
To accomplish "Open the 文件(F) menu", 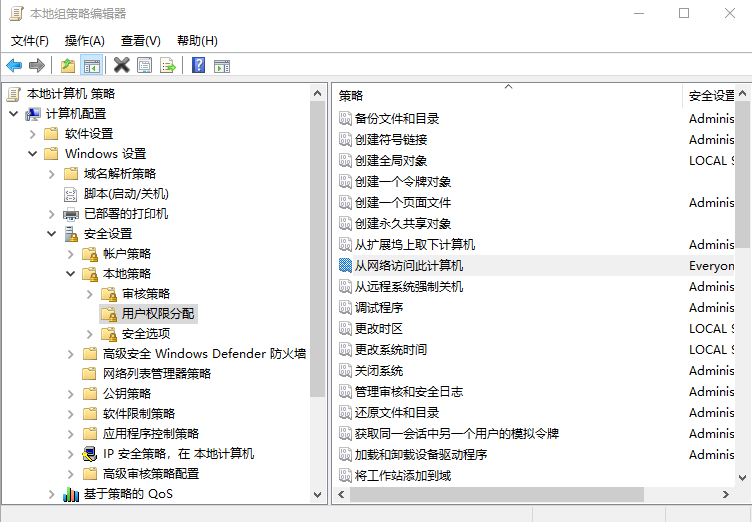I will click(x=30, y=41).
